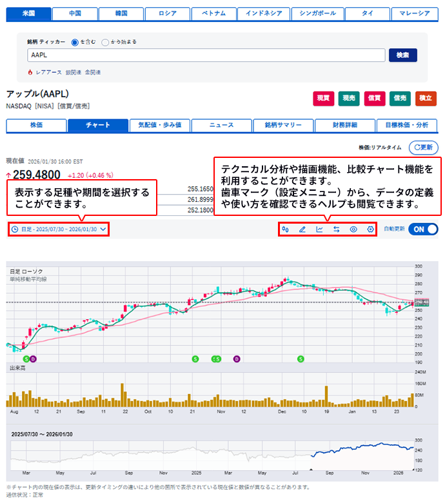Screen dimensions: 445x504
Task: Open the チャート tab
Action: (x=98, y=125)
